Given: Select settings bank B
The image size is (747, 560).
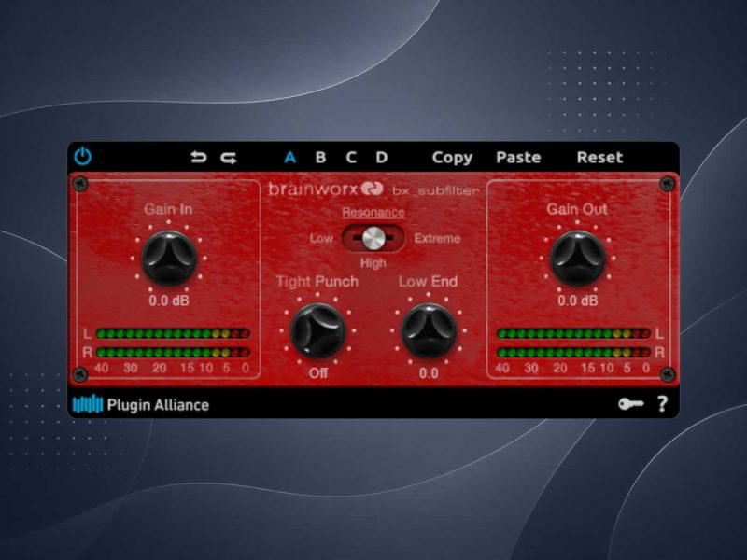Looking at the screenshot, I should [320, 157].
